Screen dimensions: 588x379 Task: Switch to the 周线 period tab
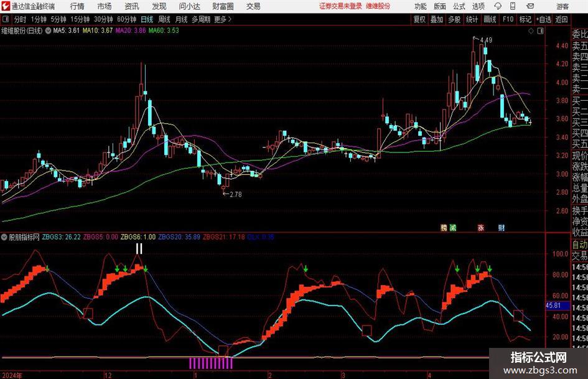click(x=164, y=19)
